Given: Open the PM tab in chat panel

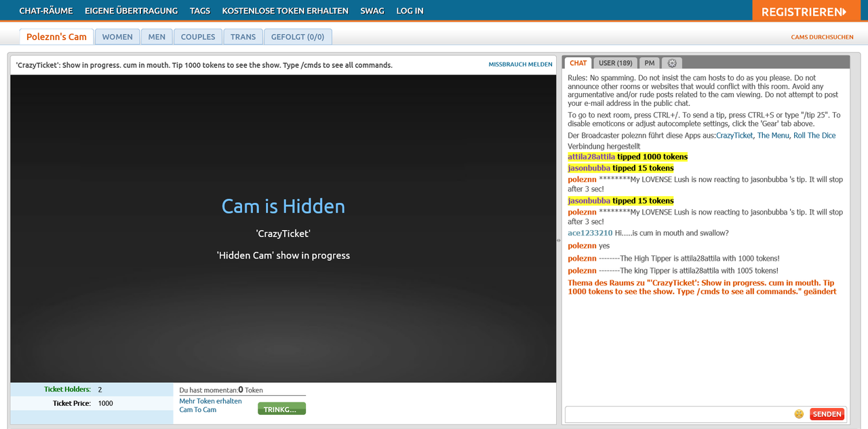Looking at the screenshot, I should click(650, 63).
